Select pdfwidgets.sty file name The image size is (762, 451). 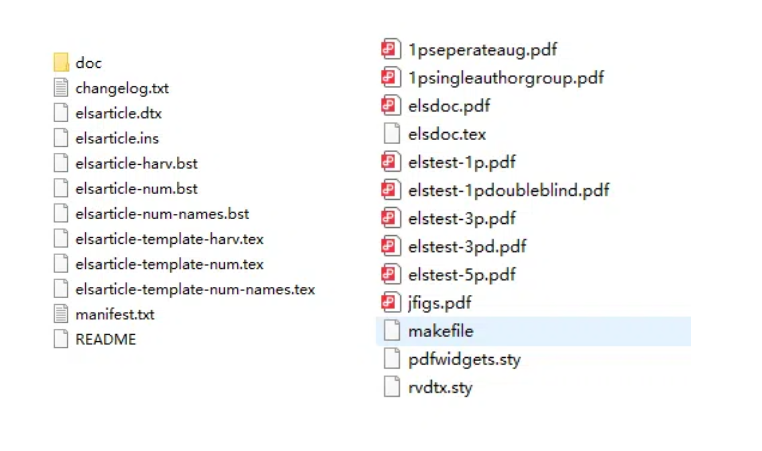(x=464, y=359)
